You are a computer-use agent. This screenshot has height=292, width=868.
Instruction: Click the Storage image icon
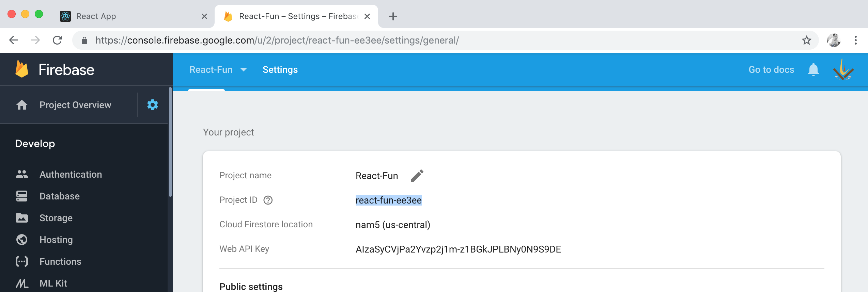pyautogui.click(x=22, y=218)
